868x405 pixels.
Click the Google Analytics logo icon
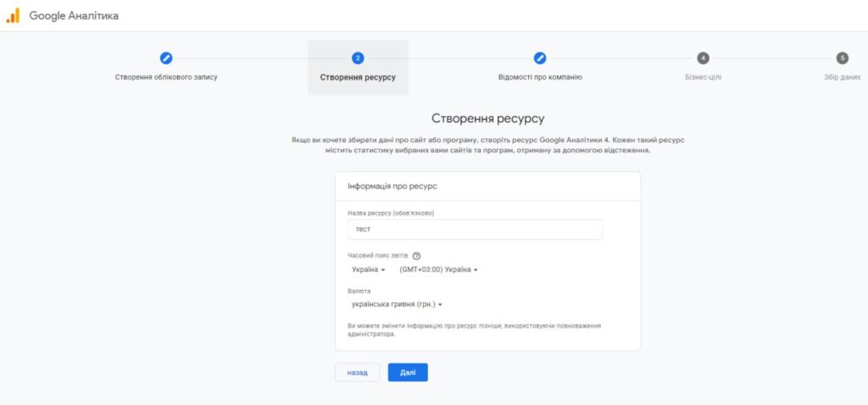coord(13,15)
